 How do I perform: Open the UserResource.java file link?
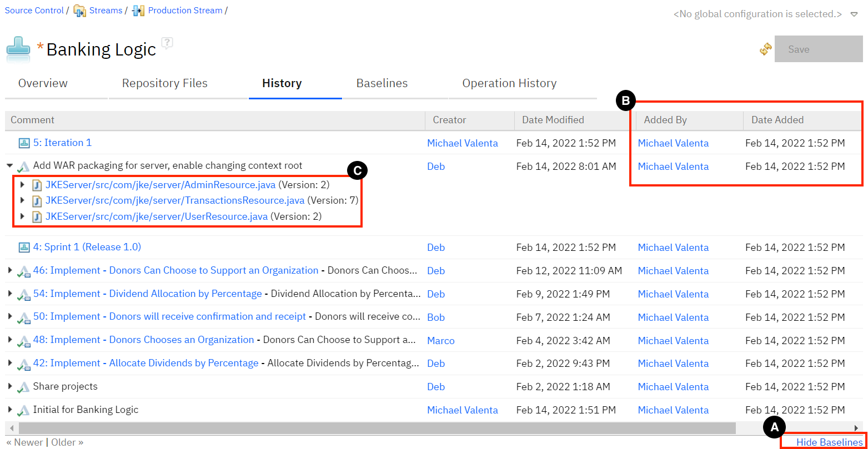pyautogui.click(x=157, y=216)
